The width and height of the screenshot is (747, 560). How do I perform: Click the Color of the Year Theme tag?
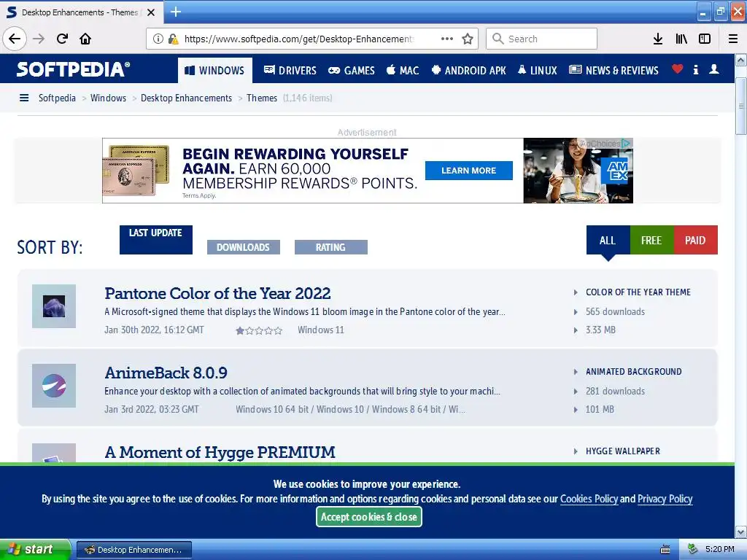click(638, 292)
